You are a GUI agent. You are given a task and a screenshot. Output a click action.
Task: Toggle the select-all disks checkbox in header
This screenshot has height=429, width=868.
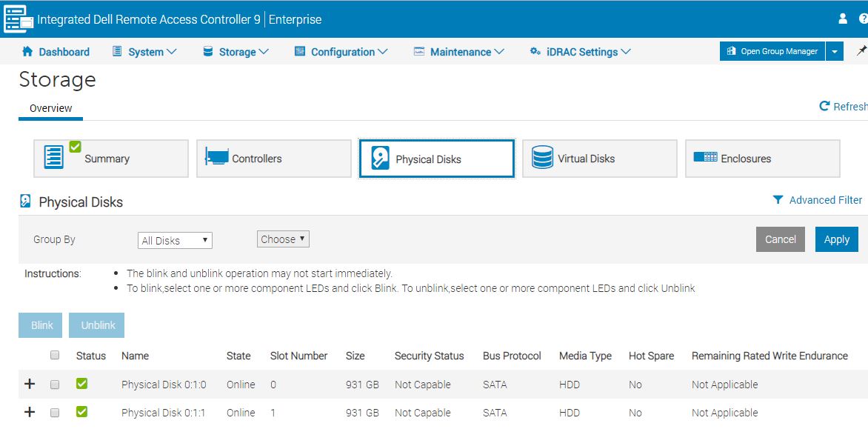[55, 356]
